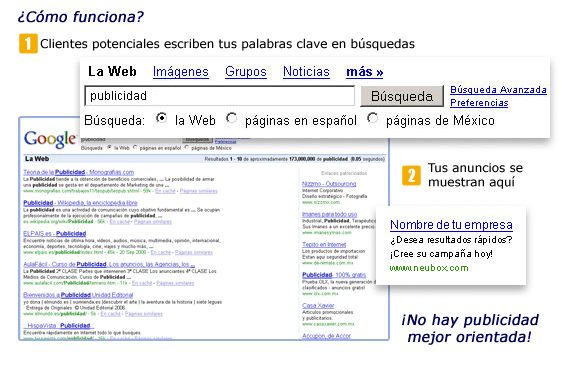
Task: Select the "páginas de México" radio button
Action: coord(373,118)
